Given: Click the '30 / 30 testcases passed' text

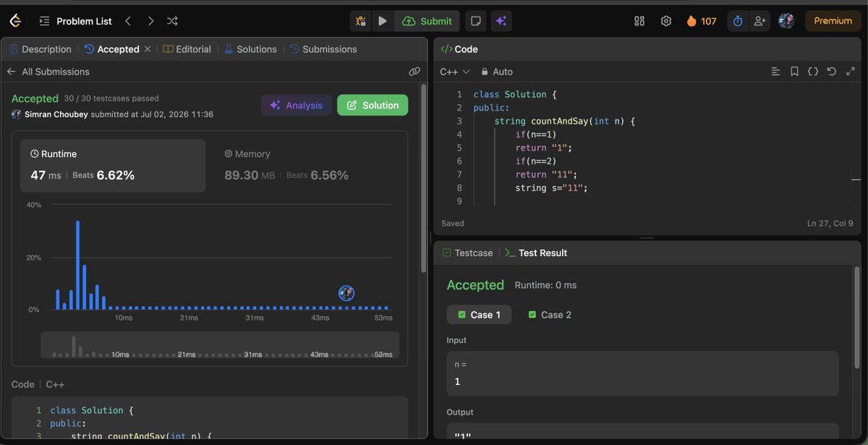Looking at the screenshot, I should [111, 98].
